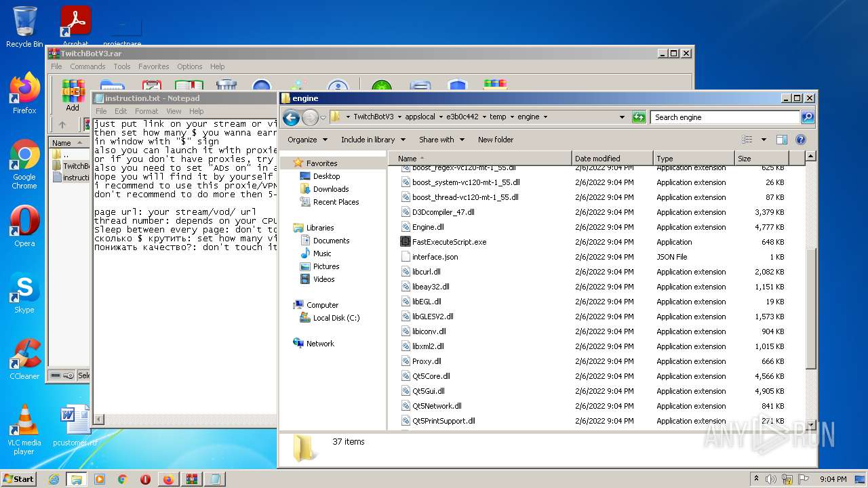Show hidden tray icons arrow

756,479
